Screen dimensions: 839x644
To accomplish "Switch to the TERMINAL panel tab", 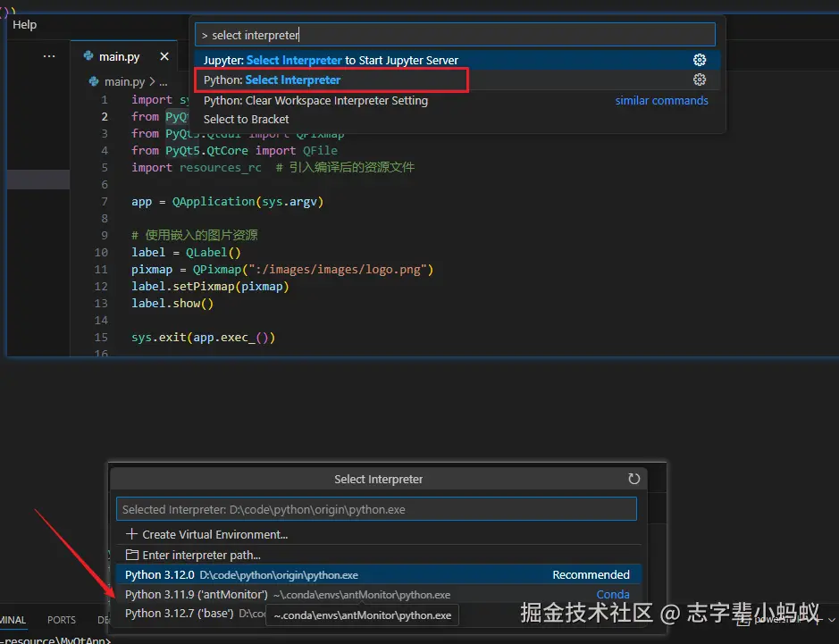I will click(x=13, y=620).
